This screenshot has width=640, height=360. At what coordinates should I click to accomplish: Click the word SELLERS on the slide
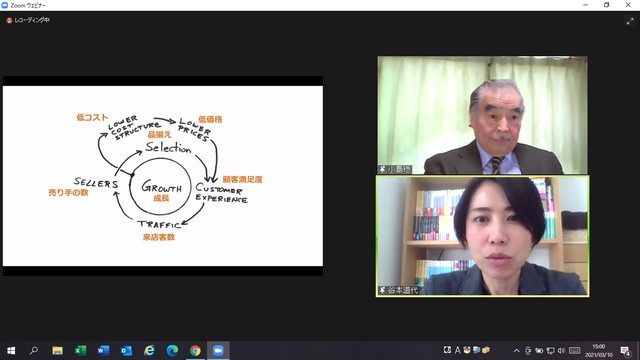96,183
